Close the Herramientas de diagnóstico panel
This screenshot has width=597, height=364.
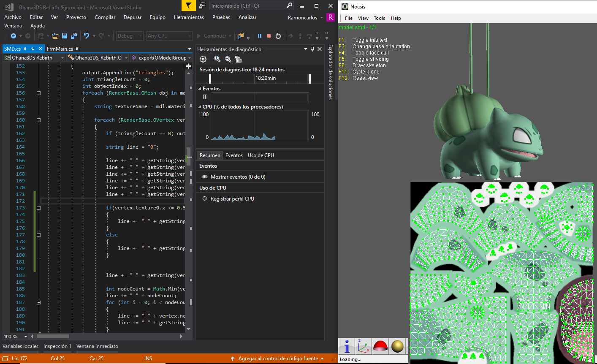(320, 49)
